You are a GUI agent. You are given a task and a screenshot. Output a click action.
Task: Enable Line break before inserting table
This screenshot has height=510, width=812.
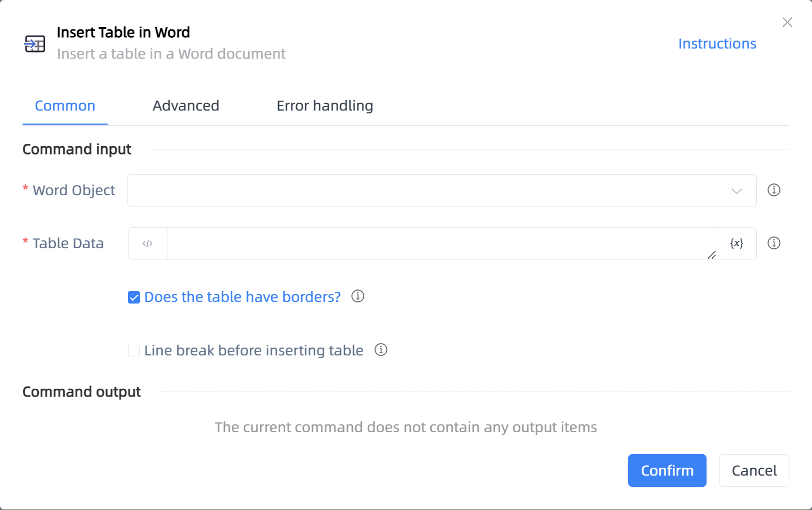pyautogui.click(x=134, y=351)
